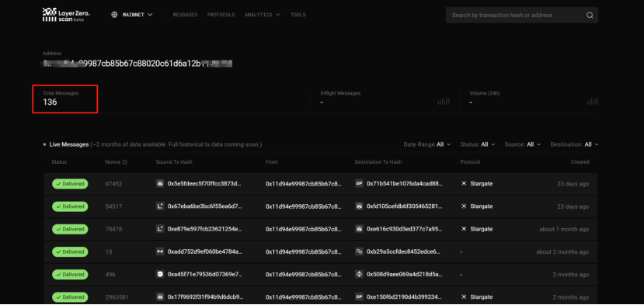Image resolution: width=644 pixels, height=305 pixels.
Task: Click the globe network icon
Action: [x=114, y=15]
